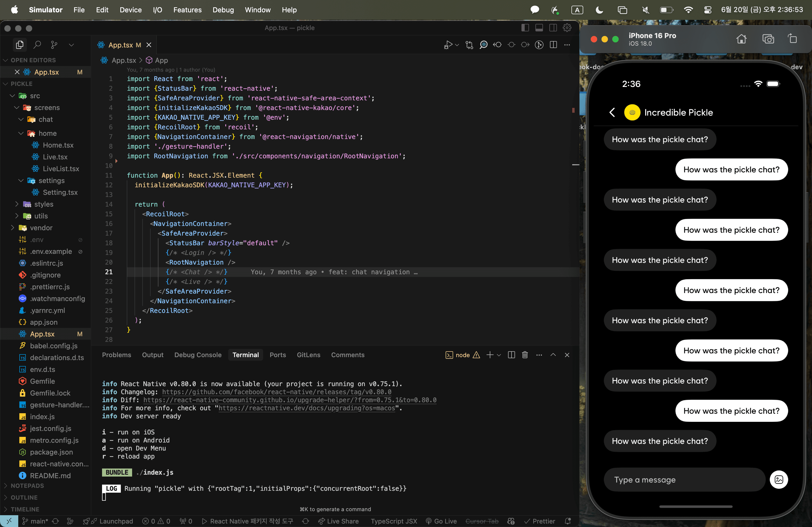Take a Simulator screenshot with camera icon
The image size is (812, 527).
768,39
